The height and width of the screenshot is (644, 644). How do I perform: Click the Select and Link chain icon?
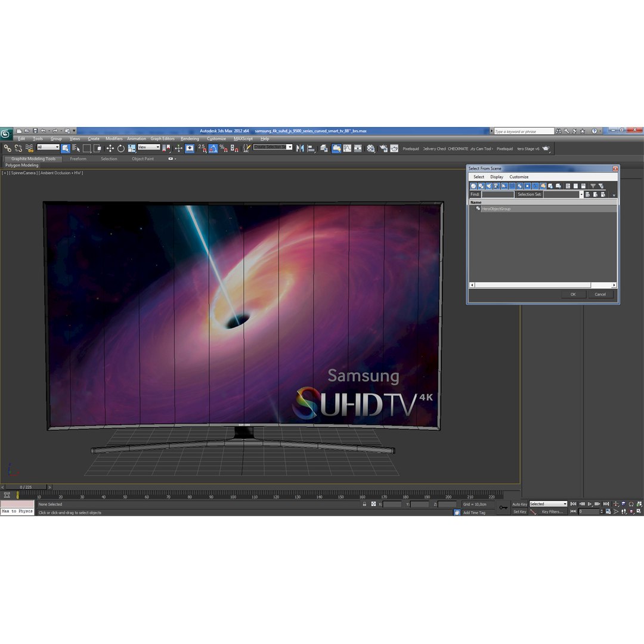(7, 148)
